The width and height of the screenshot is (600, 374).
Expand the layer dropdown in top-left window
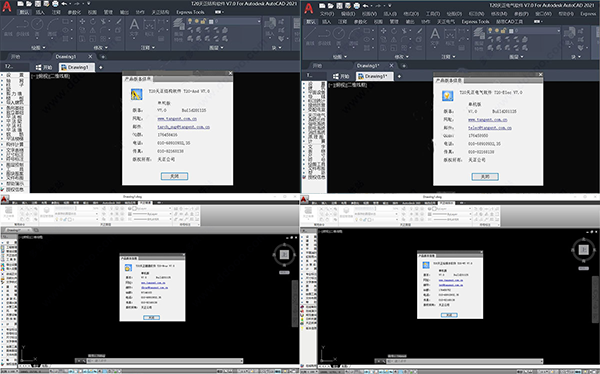(x=259, y=21)
